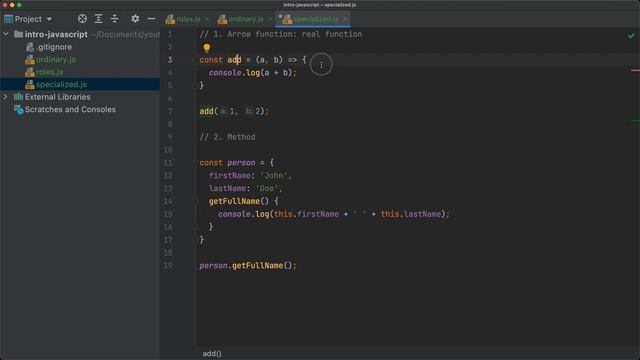
Task: Click the red error stripe marker
Action: point(635,70)
